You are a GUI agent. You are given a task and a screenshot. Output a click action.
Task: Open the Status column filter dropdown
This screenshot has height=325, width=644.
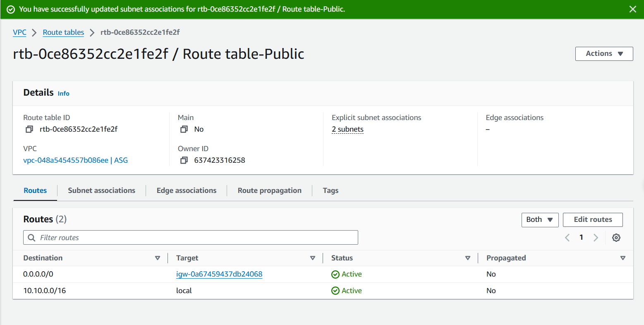468,258
